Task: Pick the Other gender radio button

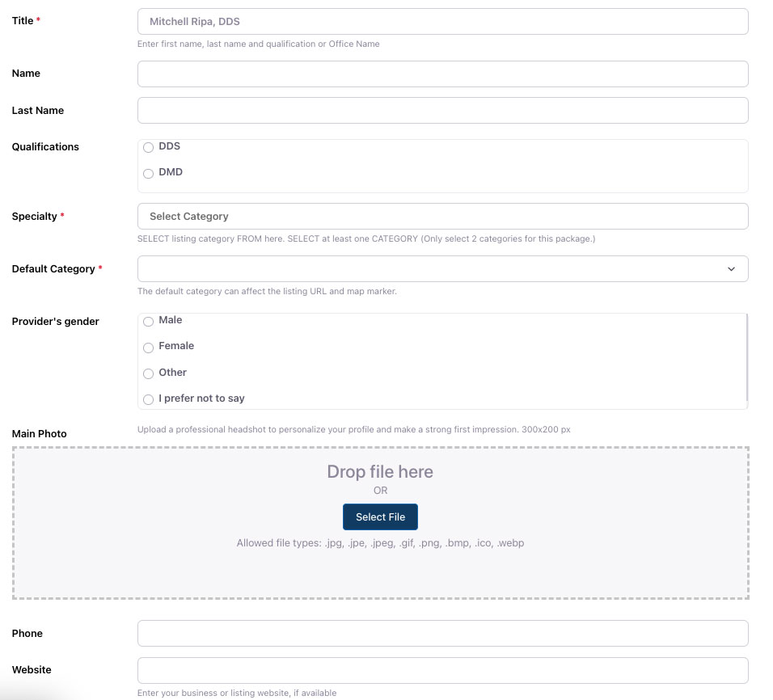Action: point(149,373)
